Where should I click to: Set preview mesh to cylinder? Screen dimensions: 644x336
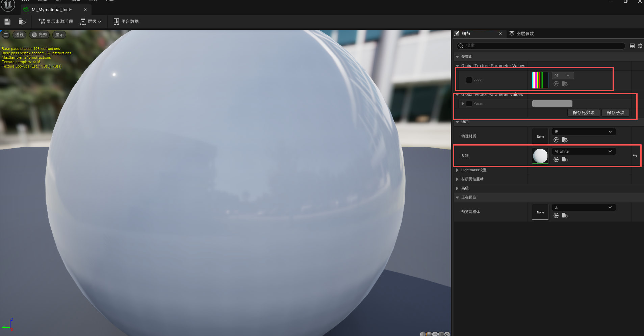click(422, 334)
